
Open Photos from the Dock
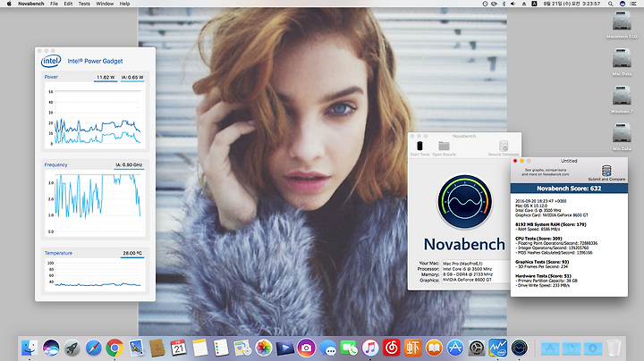(x=264, y=348)
